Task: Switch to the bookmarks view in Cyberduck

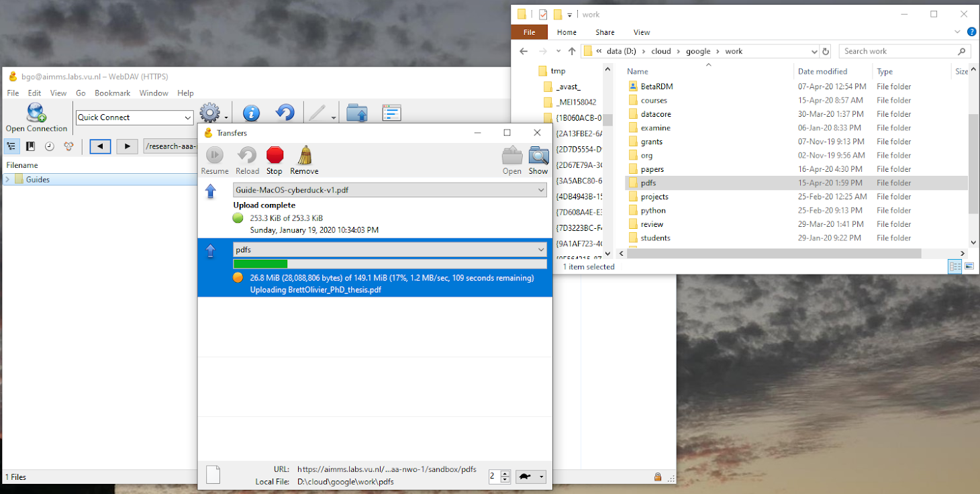Action: point(31,146)
